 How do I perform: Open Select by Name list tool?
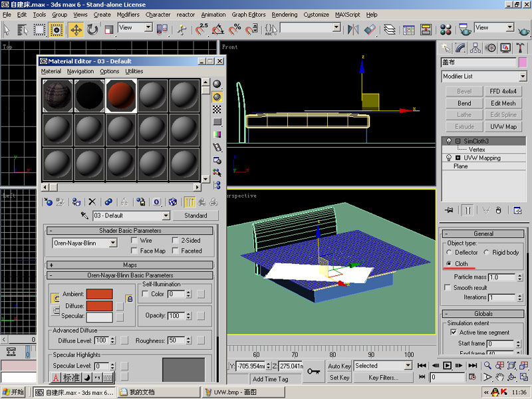[x=23, y=30]
